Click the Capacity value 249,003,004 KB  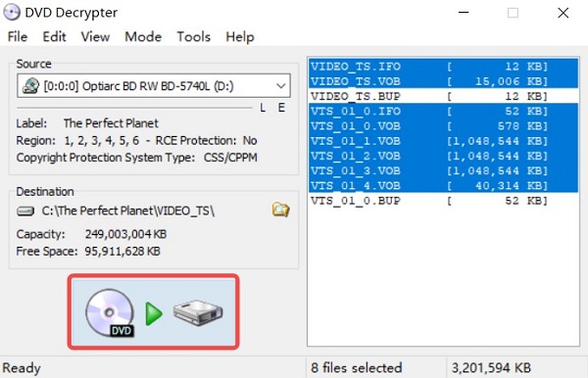125,234
